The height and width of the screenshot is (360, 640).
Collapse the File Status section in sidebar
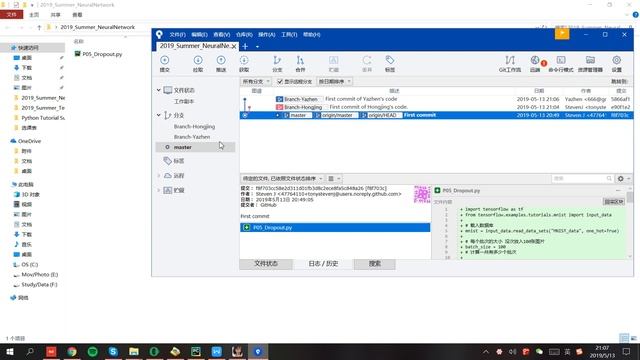click(159, 90)
